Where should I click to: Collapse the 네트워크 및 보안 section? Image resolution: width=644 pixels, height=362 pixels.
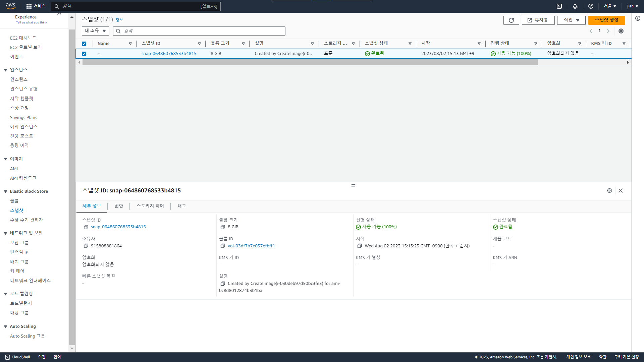pyautogui.click(x=5, y=233)
